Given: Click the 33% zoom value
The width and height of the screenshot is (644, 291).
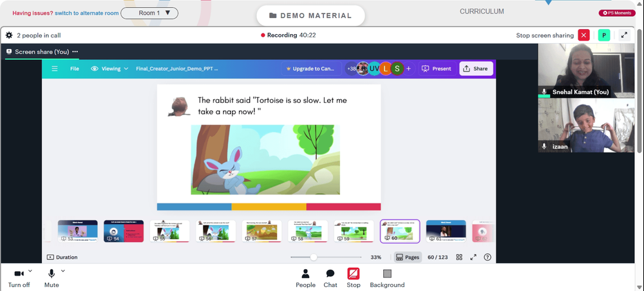Looking at the screenshot, I should (x=376, y=258).
